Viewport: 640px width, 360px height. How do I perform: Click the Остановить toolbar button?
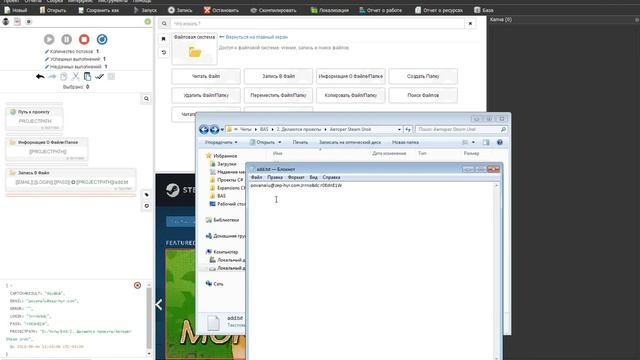pyautogui.click(x=221, y=10)
